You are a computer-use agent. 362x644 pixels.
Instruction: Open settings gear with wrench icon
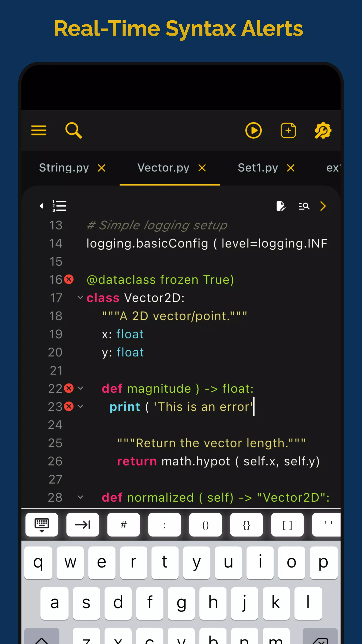coord(323,130)
